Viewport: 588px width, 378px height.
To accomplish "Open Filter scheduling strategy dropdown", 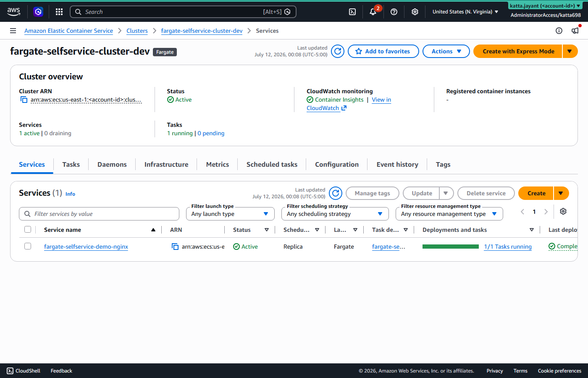I will [x=335, y=214].
